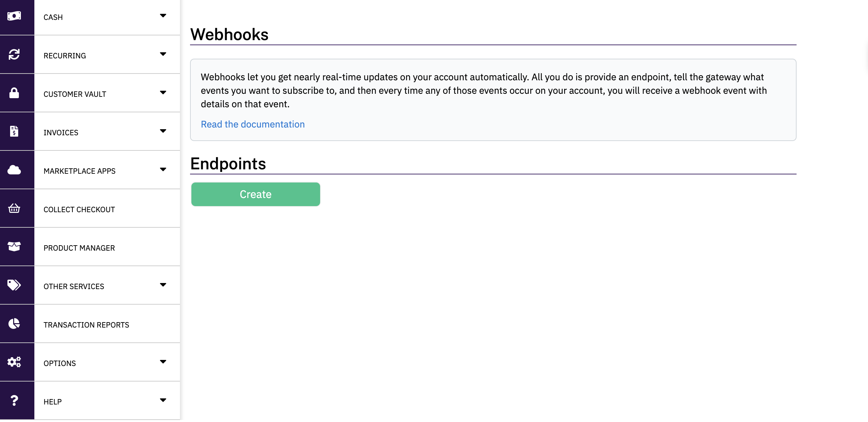Viewport: 868px width, 422px height.
Task: Expand the Invoices dropdown arrow
Action: (x=163, y=131)
